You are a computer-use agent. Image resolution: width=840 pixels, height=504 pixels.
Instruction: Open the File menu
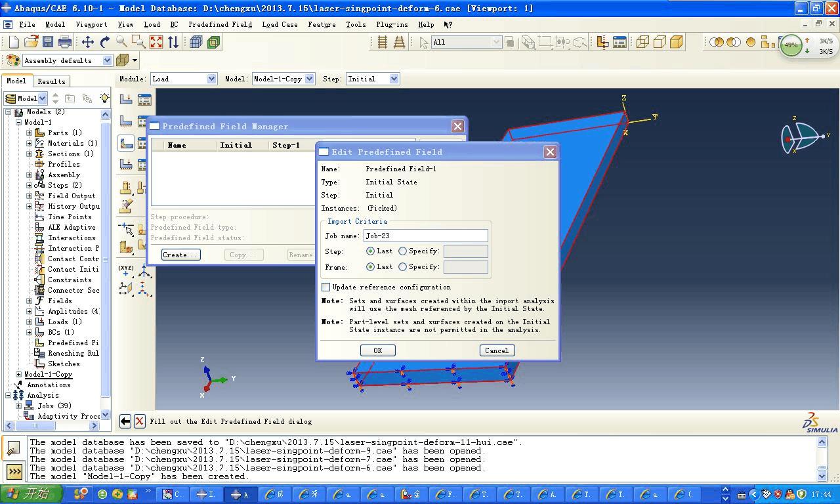(x=27, y=25)
